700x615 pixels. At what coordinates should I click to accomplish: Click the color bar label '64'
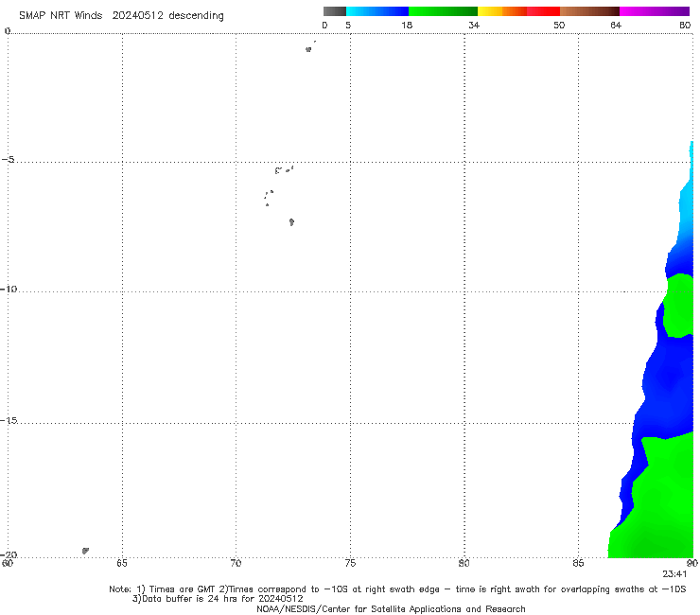click(616, 25)
